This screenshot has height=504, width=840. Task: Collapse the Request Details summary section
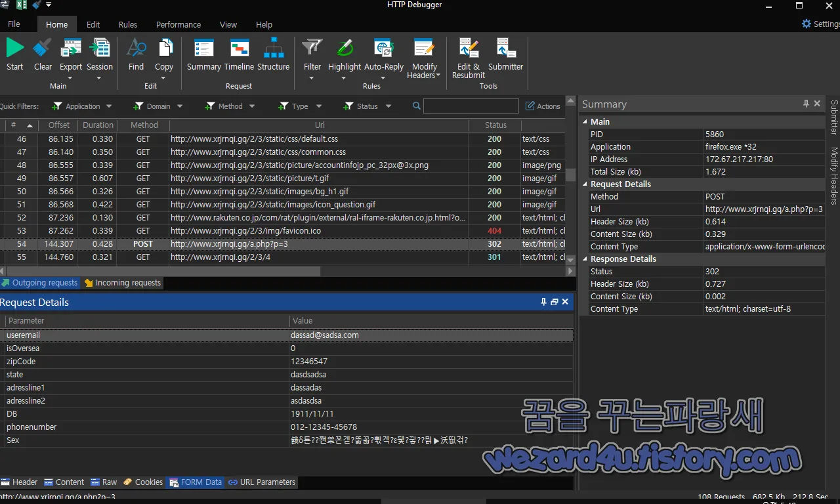(585, 184)
